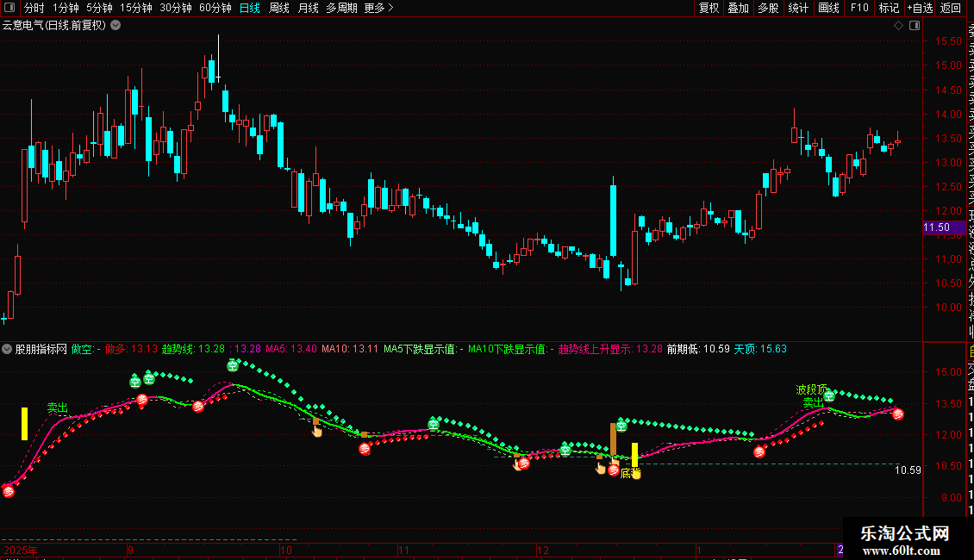Click the MA5: 13.40 indicator value
The image size is (974, 560).
click(290, 349)
